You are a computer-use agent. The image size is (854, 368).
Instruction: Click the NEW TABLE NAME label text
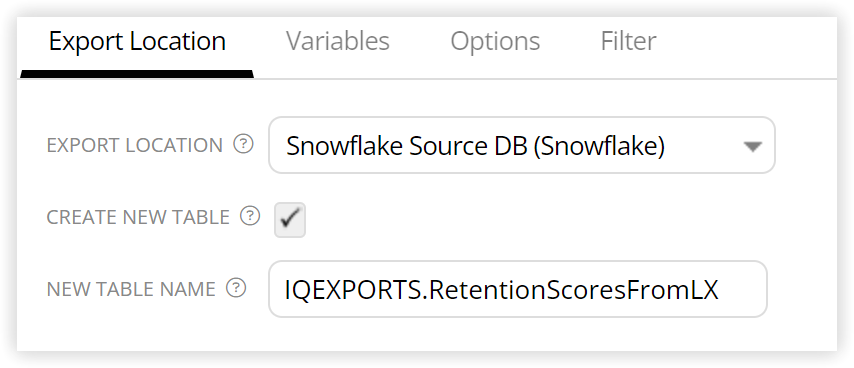tap(131, 289)
